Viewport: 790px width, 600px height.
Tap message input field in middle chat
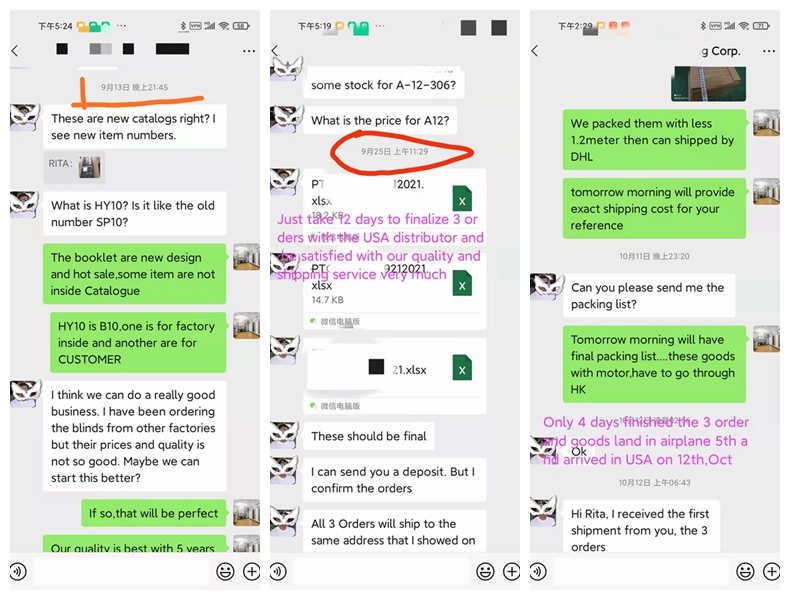coord(382,571)
